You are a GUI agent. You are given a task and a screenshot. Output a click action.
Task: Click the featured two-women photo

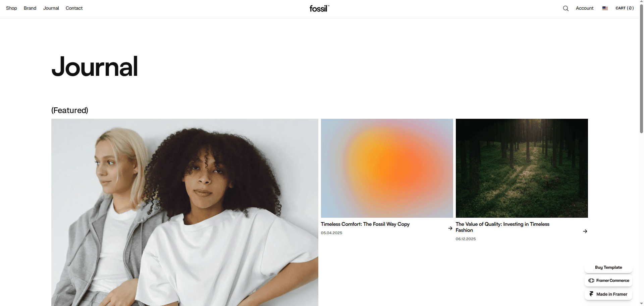tap(184, 212)
